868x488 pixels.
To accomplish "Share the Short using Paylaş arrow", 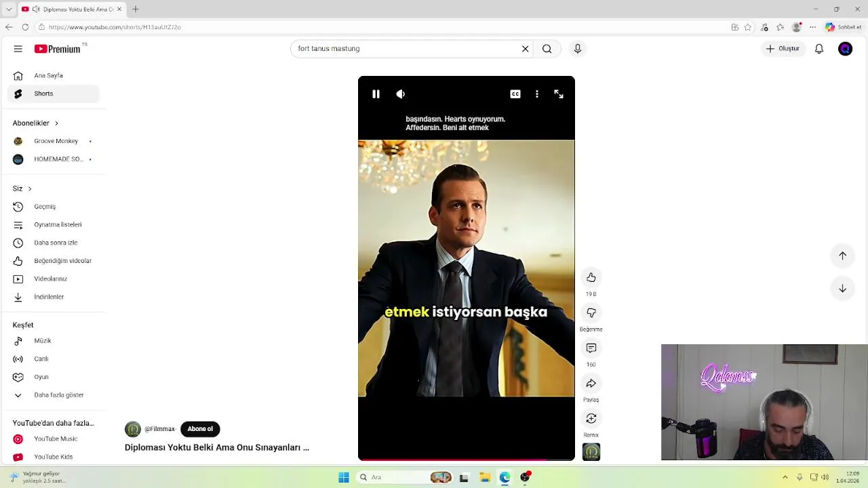I will click(x=591, y=383).
